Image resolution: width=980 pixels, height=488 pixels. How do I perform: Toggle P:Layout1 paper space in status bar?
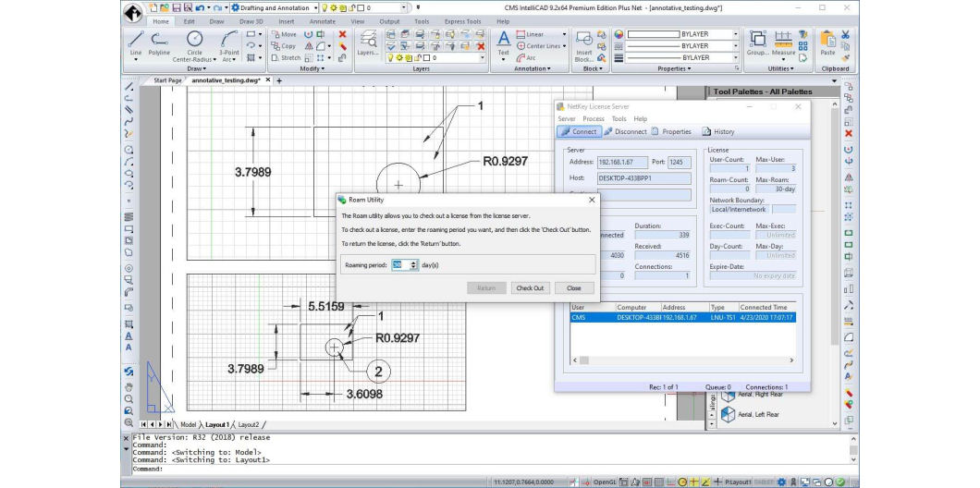[x=740, y=482]
